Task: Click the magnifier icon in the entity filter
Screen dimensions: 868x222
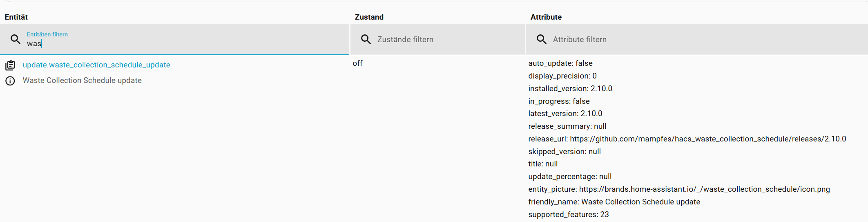Action: click(x=16, y=39)
